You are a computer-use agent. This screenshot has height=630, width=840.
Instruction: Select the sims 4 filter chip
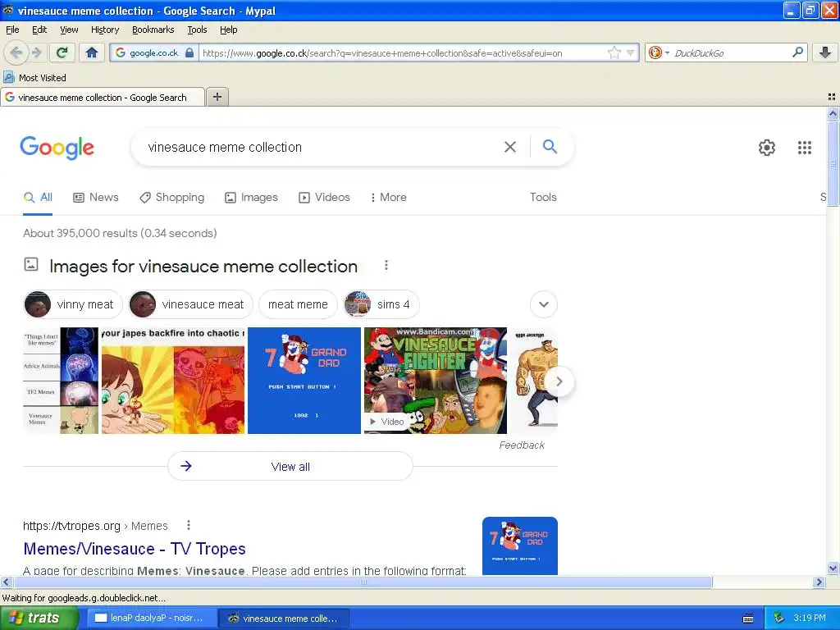coord(381,304)
